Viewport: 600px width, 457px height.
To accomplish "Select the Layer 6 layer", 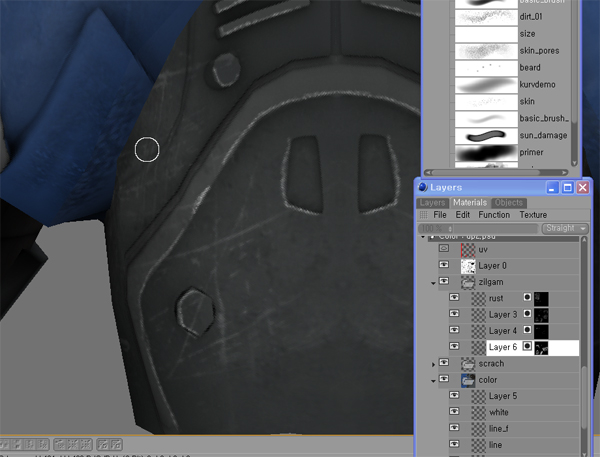I will (504, 347).
